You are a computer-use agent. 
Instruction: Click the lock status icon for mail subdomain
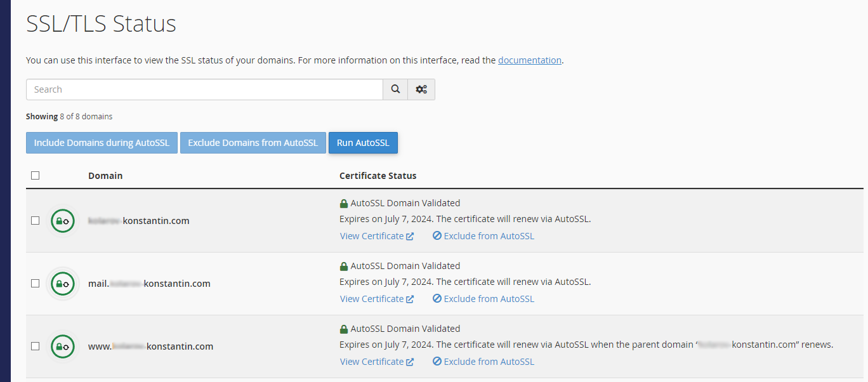click(x=63, y=284)
